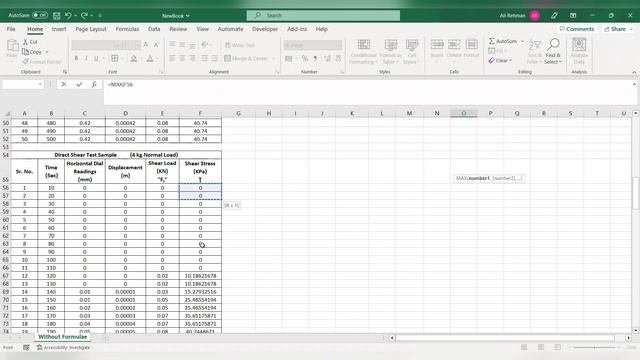
Task: Switch to the Insert tab
Action: point(59,29)
